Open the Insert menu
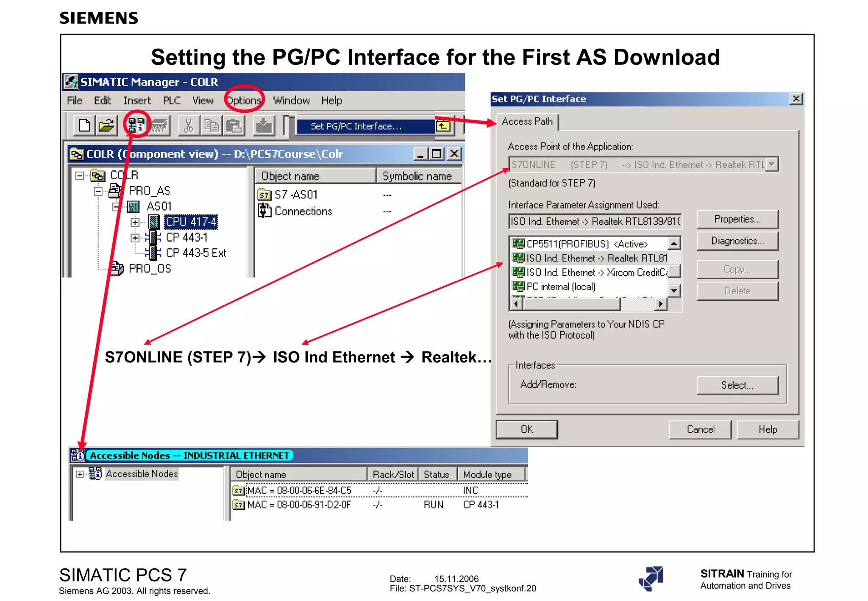The image size is (868, 601). pyautogui.click(x=137, y=100)
